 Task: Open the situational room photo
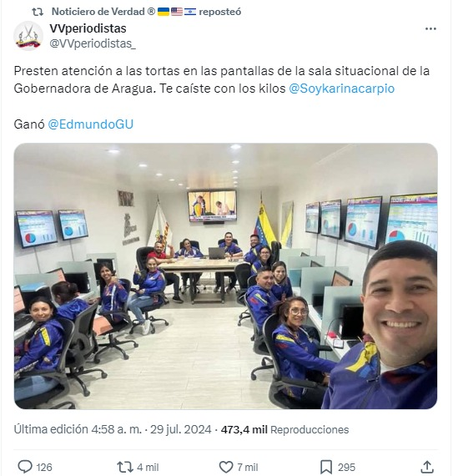click(x=225, y=276)
